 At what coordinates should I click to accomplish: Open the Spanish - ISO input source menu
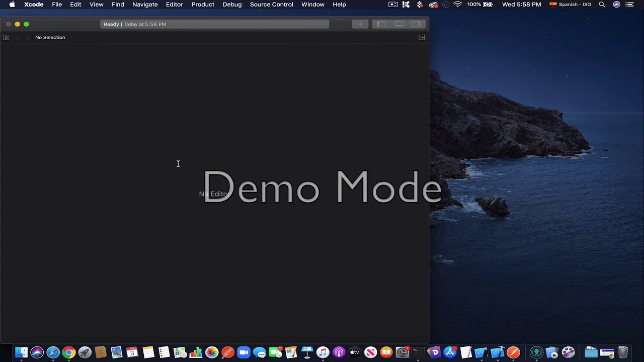coord(570,5)
